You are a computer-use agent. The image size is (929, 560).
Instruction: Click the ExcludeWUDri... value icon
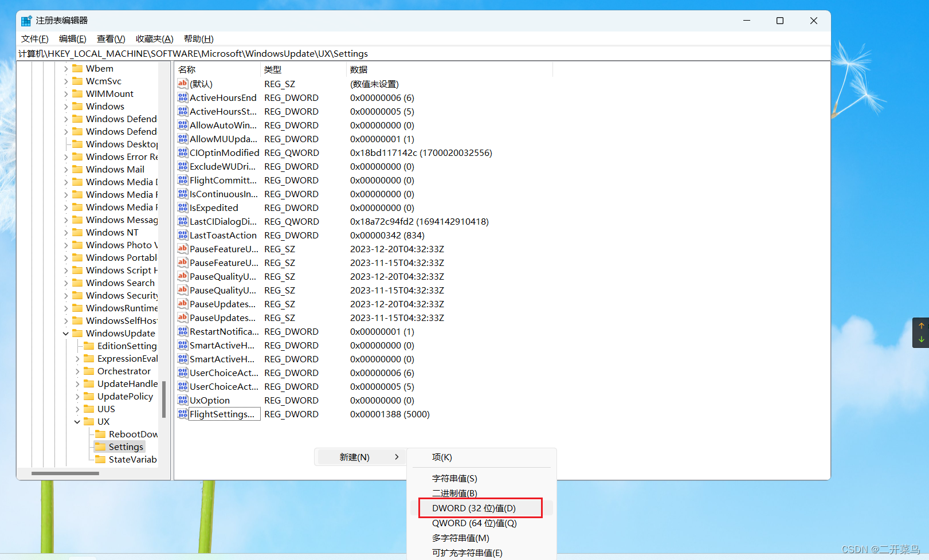[x=183, y=166]
